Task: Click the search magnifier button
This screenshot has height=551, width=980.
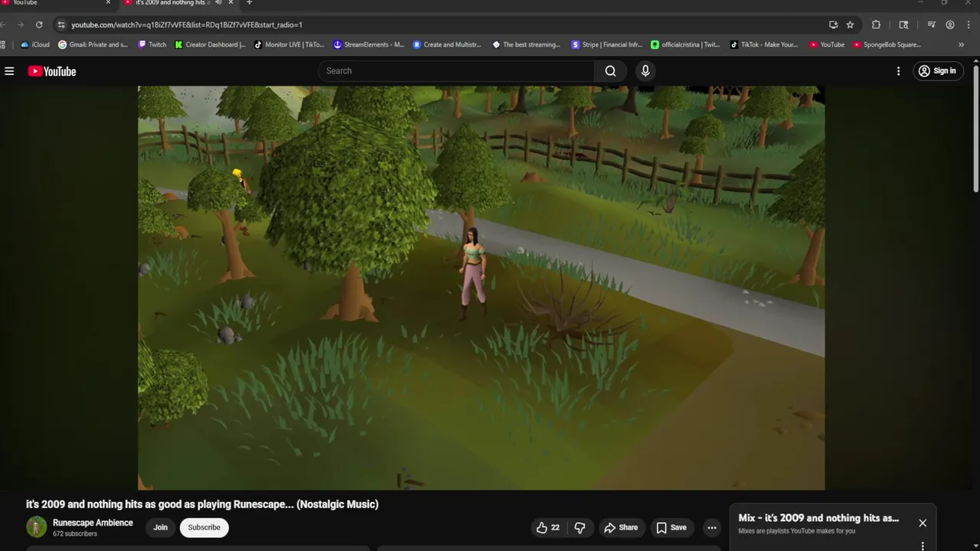Action: [x=610, y=71]
